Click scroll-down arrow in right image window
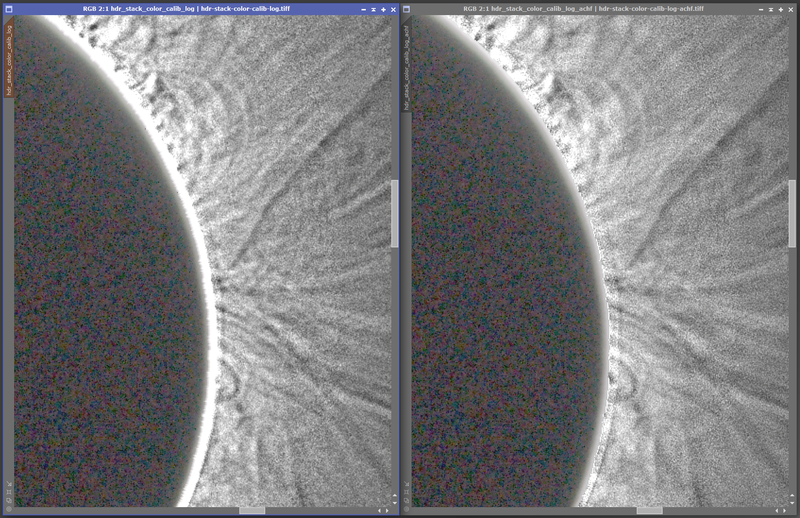Screen dimensions: 800x518 click(792, 503)
